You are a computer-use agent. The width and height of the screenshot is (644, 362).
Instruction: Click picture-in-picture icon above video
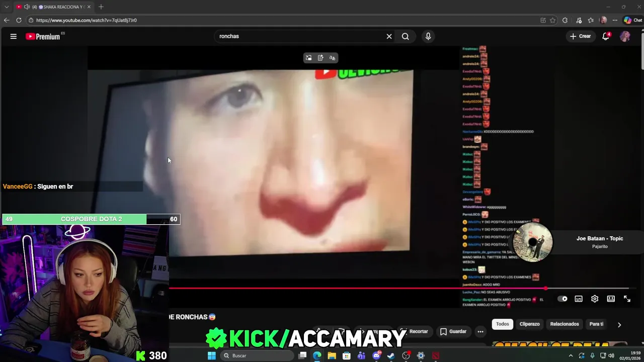click(308, 58)
